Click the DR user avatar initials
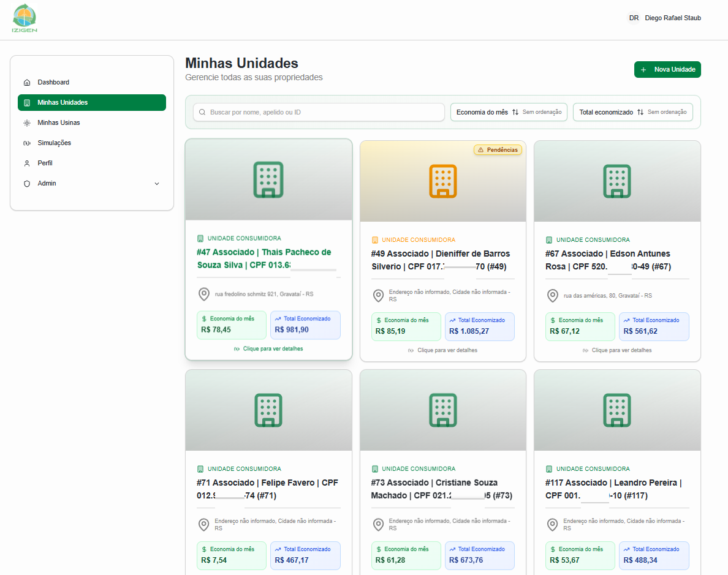 pos(634,18)
